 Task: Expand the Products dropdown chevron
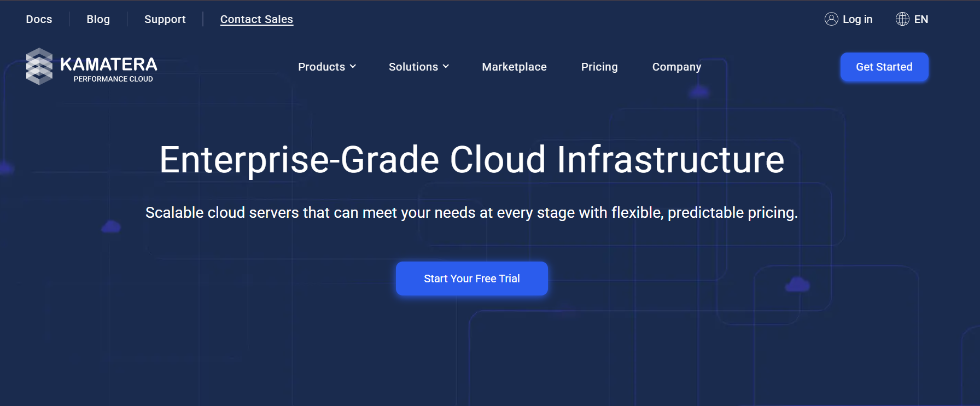(x=353, y=67)
